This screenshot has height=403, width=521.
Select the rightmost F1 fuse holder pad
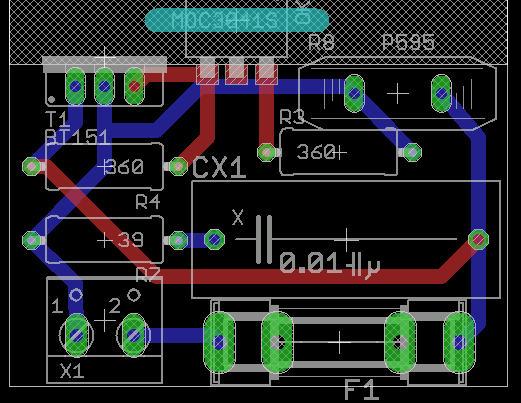pyautogui.click(x=459, y=342)
